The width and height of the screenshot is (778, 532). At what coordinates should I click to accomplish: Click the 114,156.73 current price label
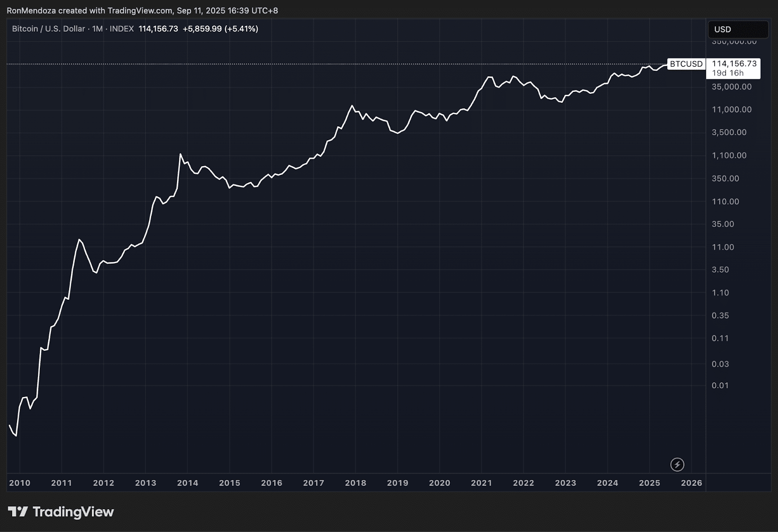[734, 63]
